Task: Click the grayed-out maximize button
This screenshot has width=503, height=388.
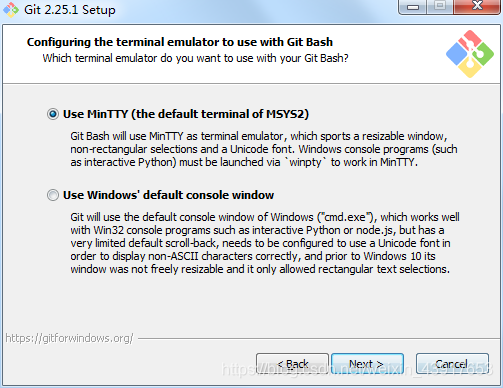Action: (440, 7)
